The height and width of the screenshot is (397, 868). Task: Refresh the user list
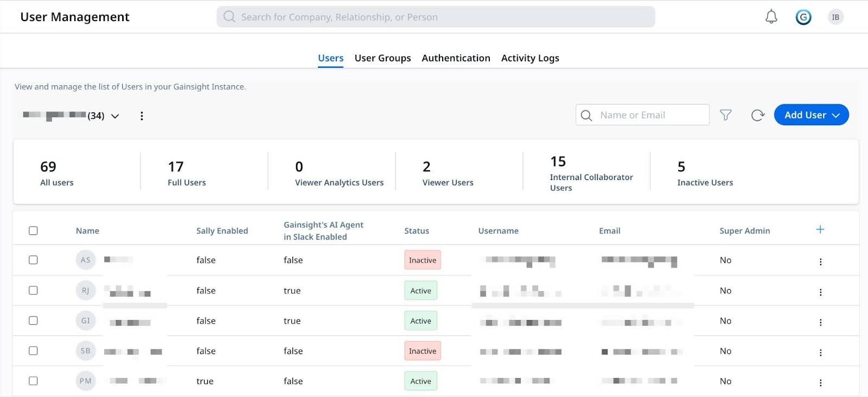[757, 115]
